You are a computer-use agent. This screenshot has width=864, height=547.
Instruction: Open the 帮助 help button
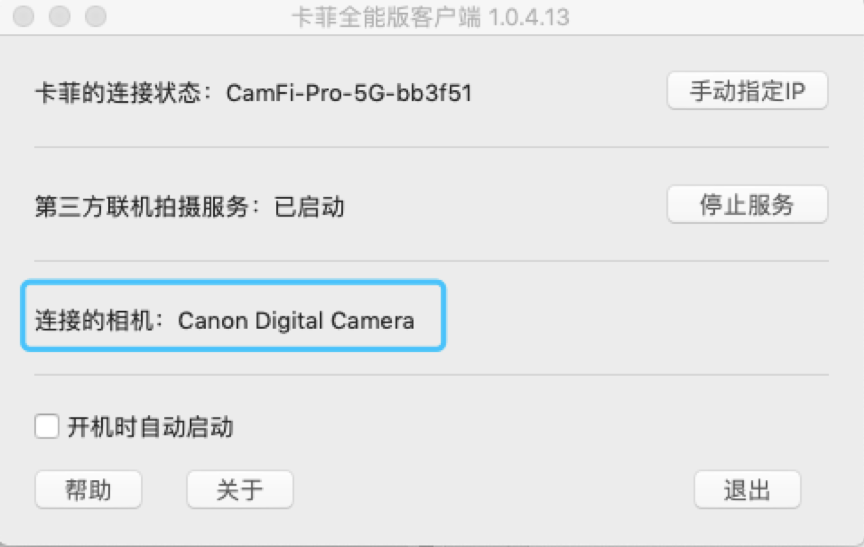click(88, 490)
